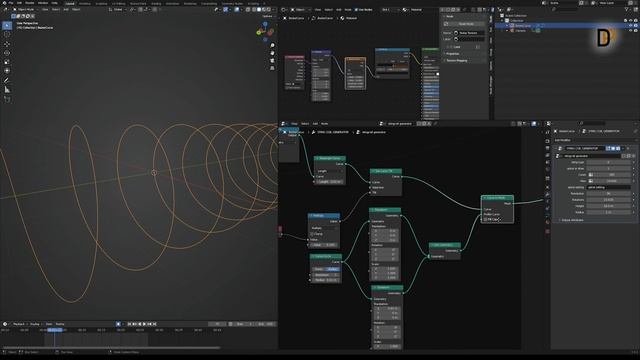Open the Add menu in 3D viewport header
The width and height of the screenshot is (640, 360).
tap(66, 9)
